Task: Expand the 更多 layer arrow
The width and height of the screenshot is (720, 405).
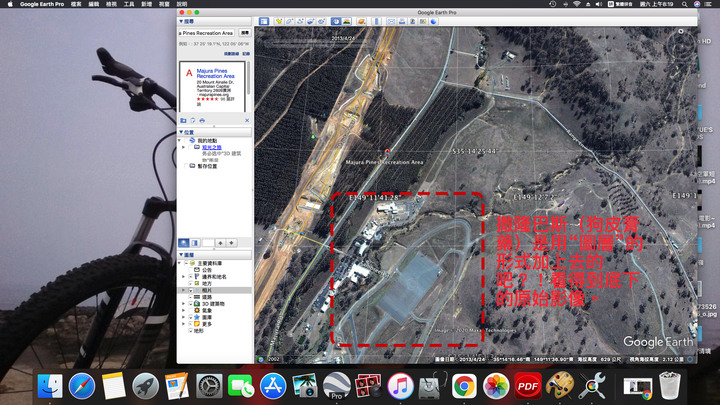Action: [183, 324]
